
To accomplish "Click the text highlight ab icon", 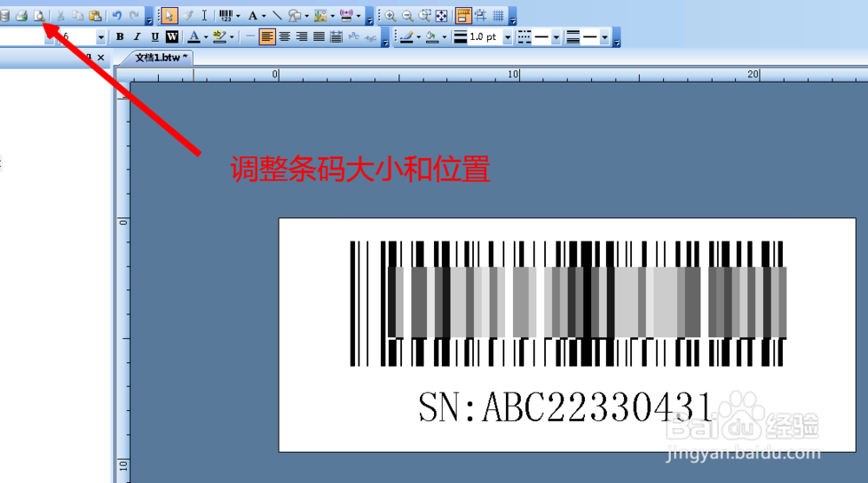I will (x=220, y=37).
